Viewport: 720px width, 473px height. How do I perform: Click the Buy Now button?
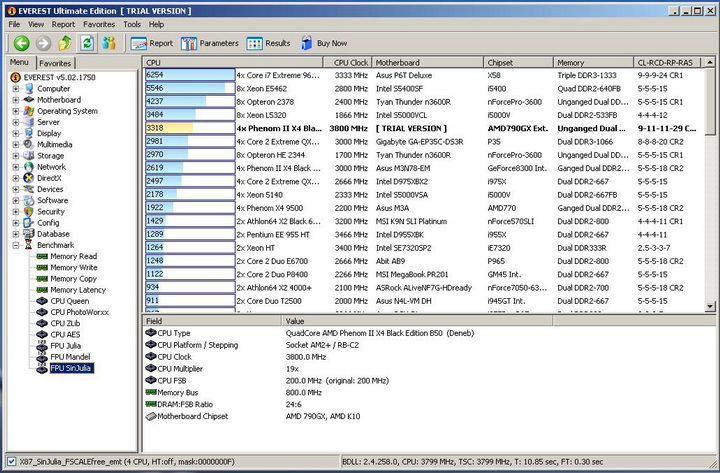pos(324,43)
